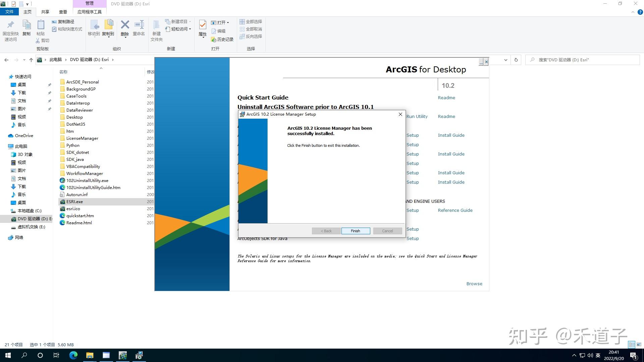Click the Run Utility link
This screenshot has width=644, height=362.
click(x=417, y=116)
